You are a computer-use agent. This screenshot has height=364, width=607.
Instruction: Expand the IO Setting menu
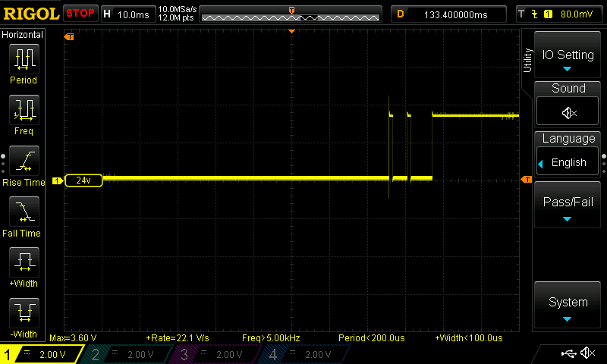pyautogui.click(x=568, y=59)
